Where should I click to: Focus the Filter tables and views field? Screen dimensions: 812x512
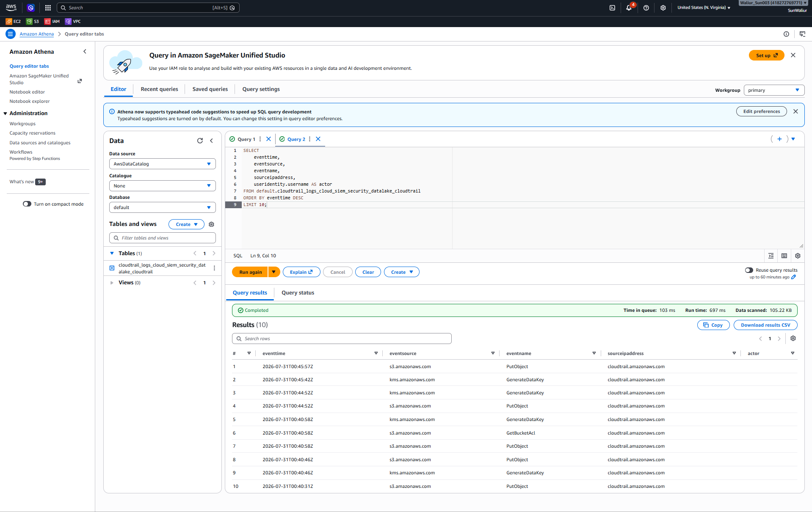(163, 238)
